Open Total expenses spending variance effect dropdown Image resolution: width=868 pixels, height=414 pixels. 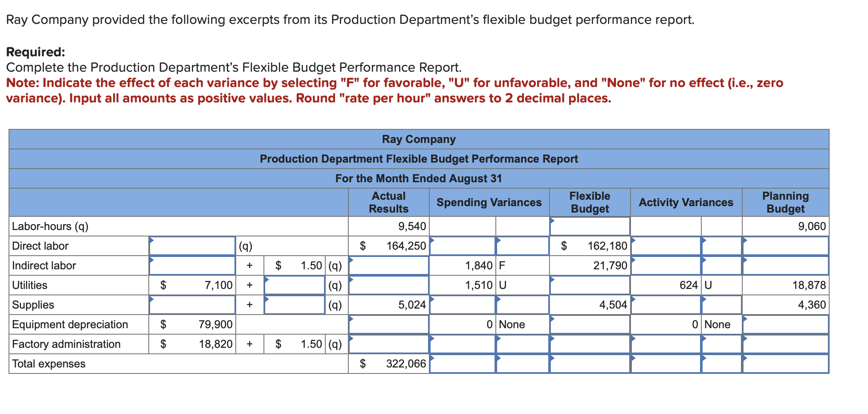522,364
